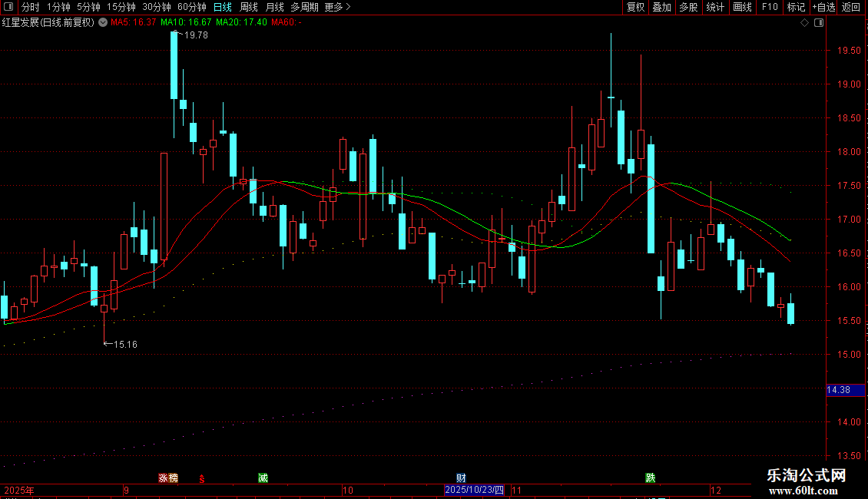The image size is (868, 499).
Task: Click the MA5: 16.37 indicator label
Action: pyautogui.click(x=134, y=22)
